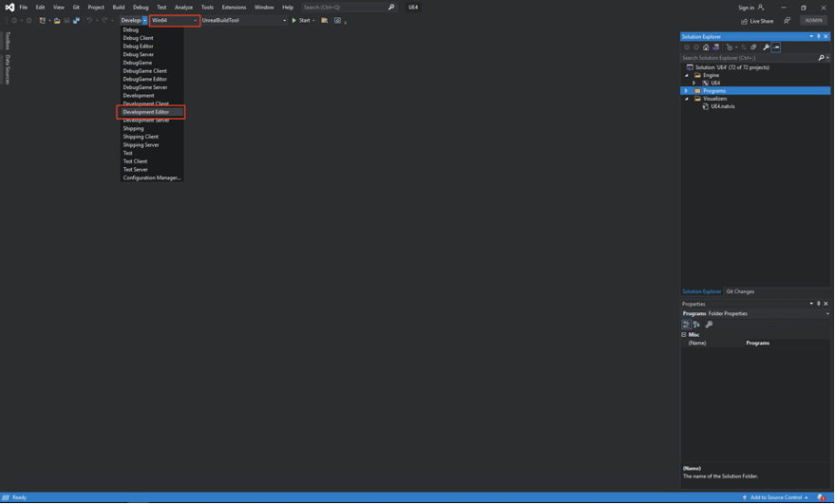Click the notifications bell in status bar
835x504 pixels.
(821, 498)
